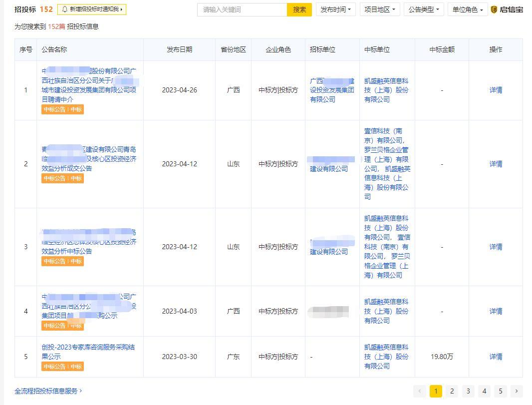
Task: Go to results page 3
Action: (468, 391)
